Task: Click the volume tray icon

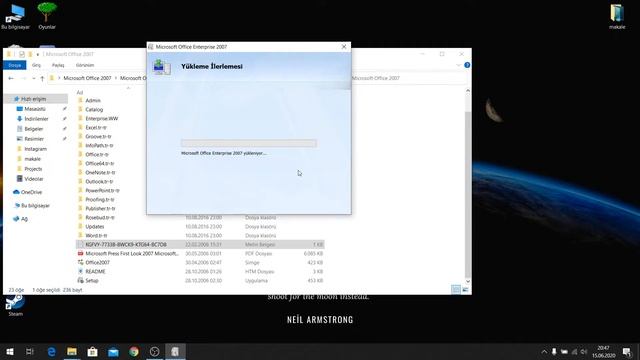Action: (x=584, y=351)
